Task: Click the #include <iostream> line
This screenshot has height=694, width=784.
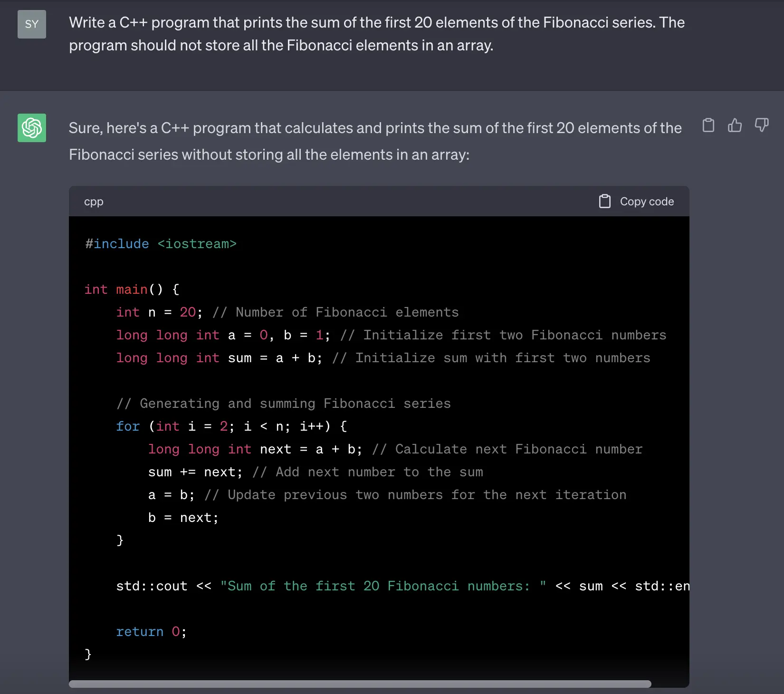Action: coord(161,244)
